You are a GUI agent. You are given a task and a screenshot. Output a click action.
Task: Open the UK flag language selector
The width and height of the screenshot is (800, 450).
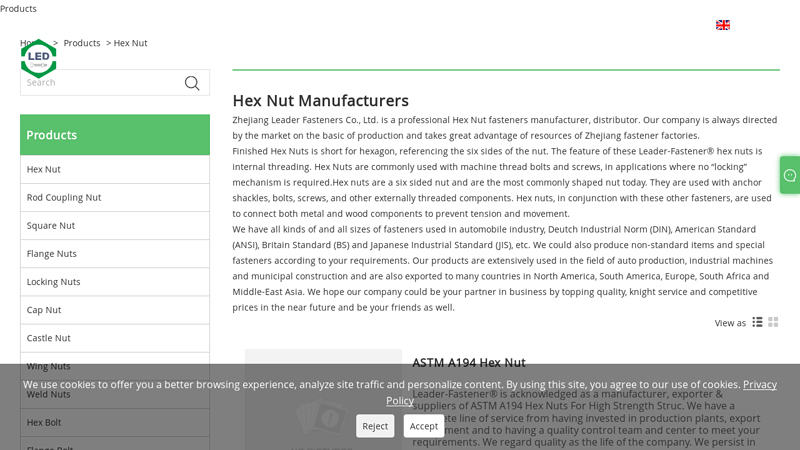(722, 25)
